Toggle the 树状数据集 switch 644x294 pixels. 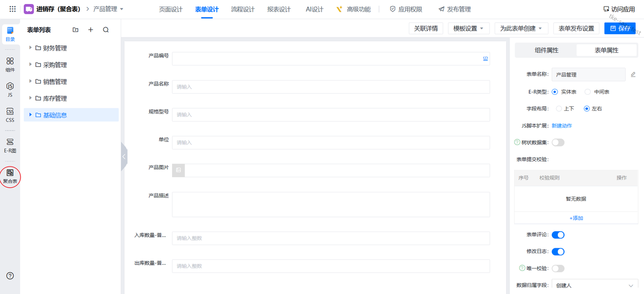558,142
